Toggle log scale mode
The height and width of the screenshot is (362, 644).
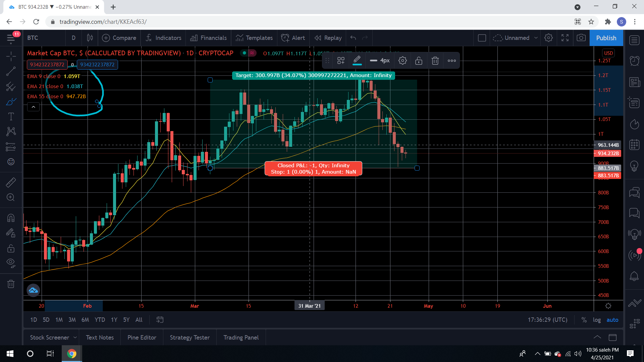597,320
